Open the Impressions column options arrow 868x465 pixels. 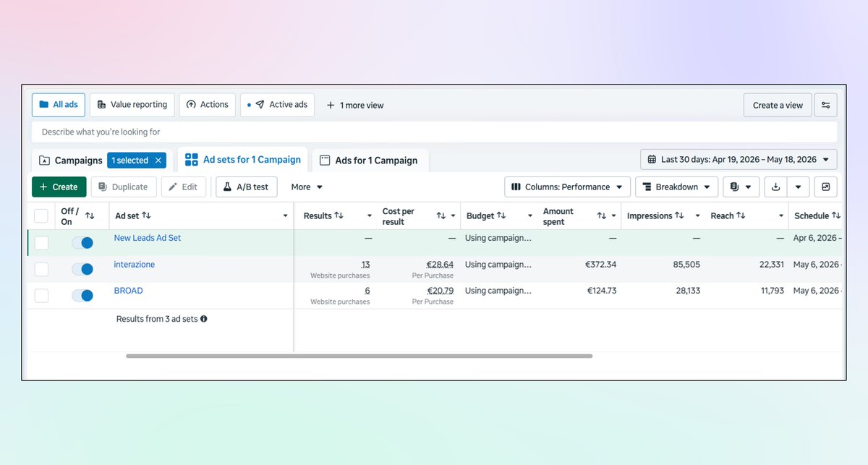[697, 216]
